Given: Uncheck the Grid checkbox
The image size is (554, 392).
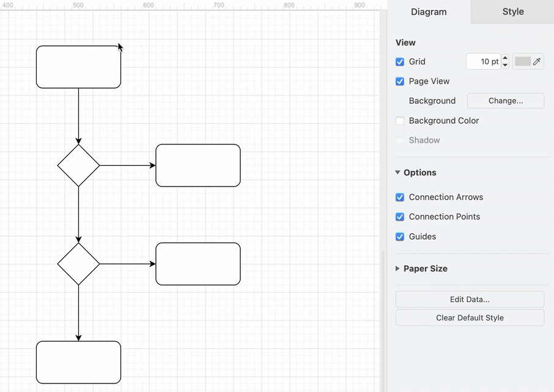Looking at the screenshot, I should [x=399, y=62].
